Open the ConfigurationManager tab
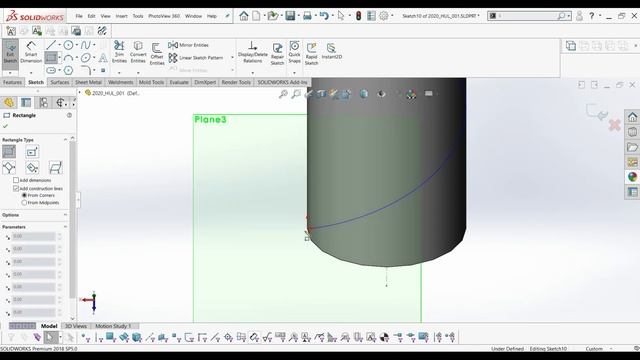Image resolution: width=640 pixels, height=360 pixels. pos(44,102)
